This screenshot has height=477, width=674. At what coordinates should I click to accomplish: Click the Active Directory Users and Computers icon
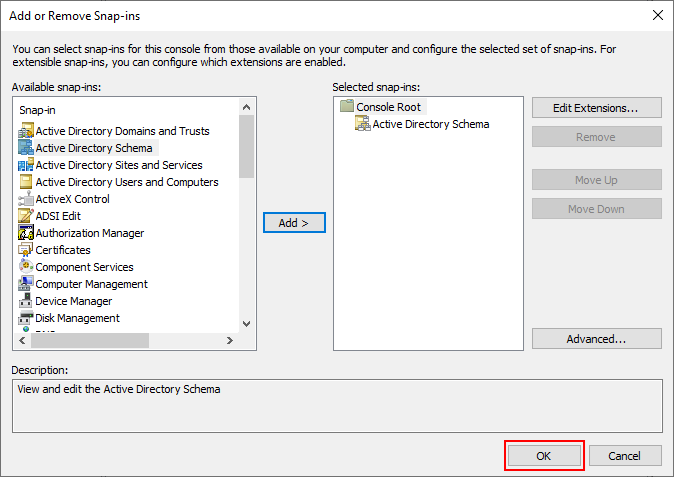click(x=26, y=182)
